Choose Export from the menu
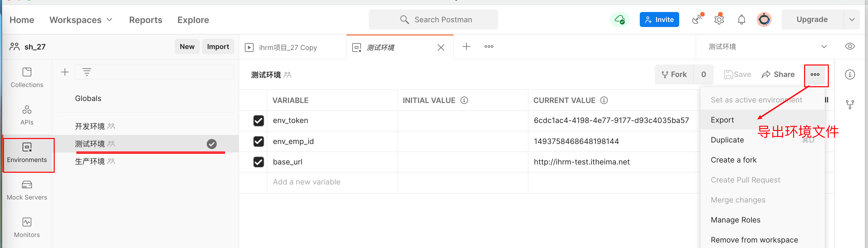868x248 pixels. point(762,120)
